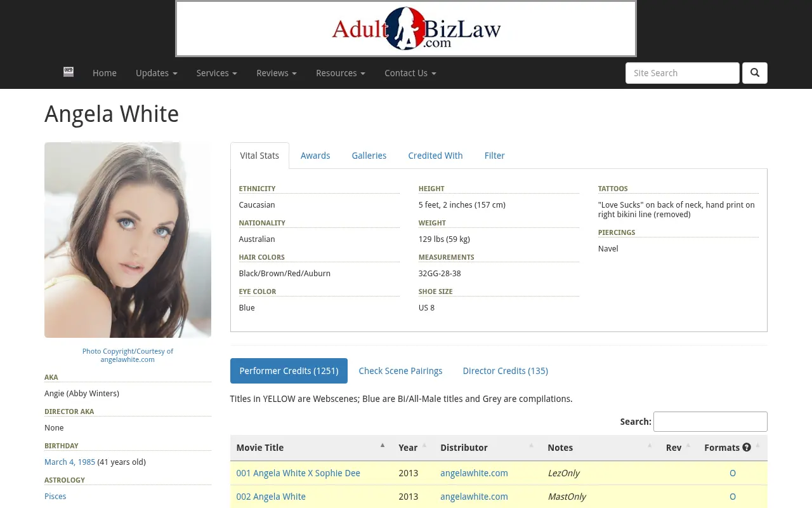Expand the Updates dropdown menu

point(157,73)
